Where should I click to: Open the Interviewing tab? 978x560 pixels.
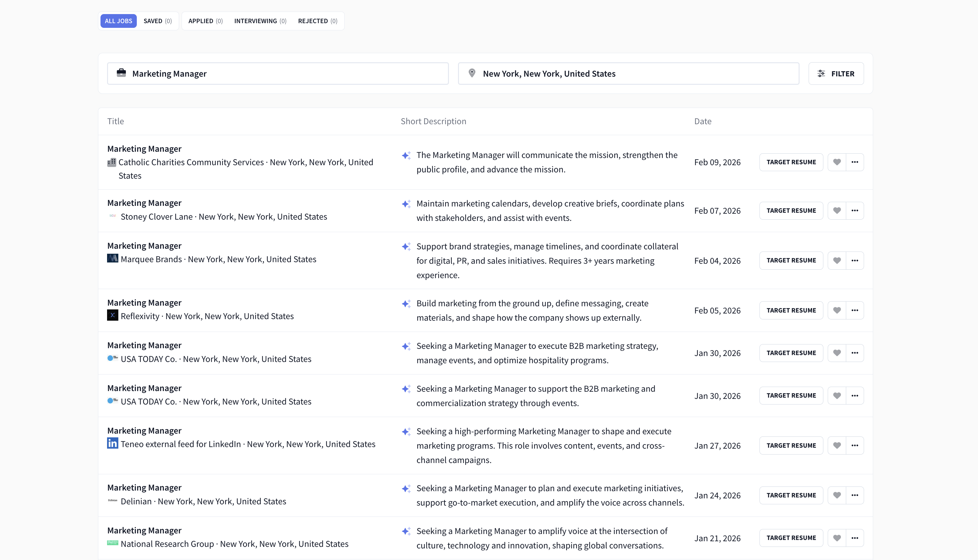pos(260,21)
